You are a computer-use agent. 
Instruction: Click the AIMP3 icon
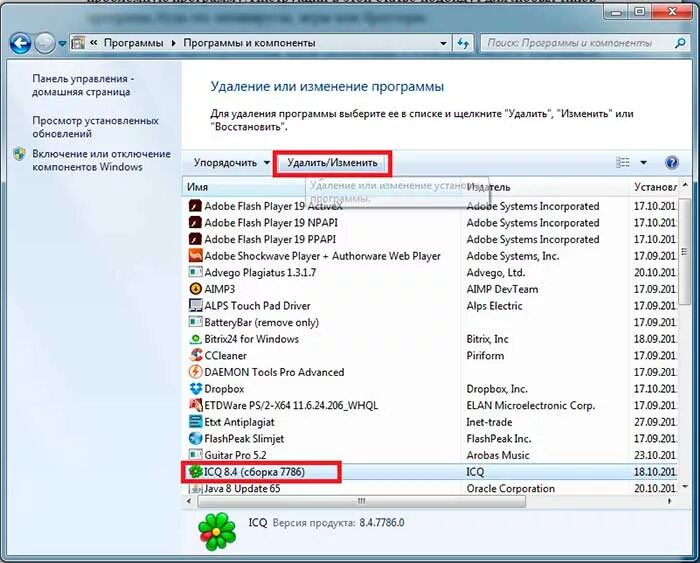click(x=195, y=289)
